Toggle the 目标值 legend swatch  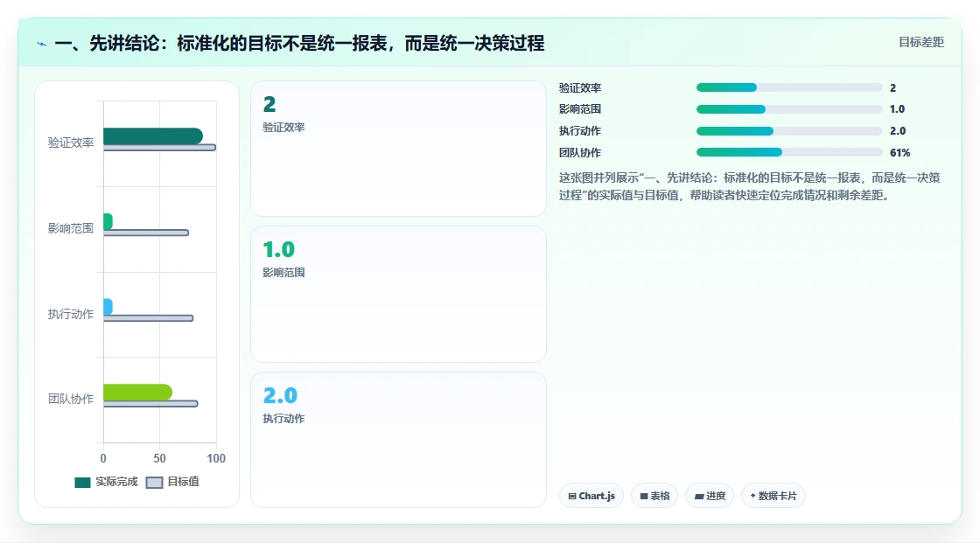click(154, 483)
